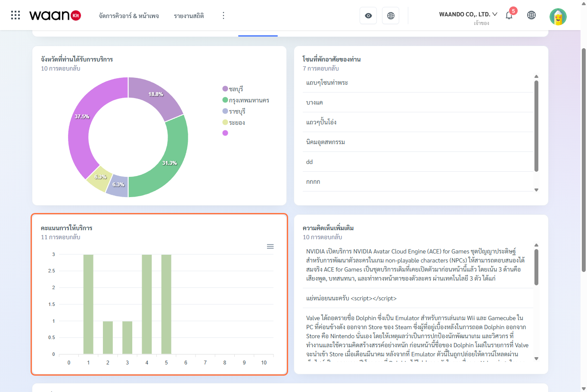Click the คะแนนการให้บริการ chart title

(x=67, y=228)
